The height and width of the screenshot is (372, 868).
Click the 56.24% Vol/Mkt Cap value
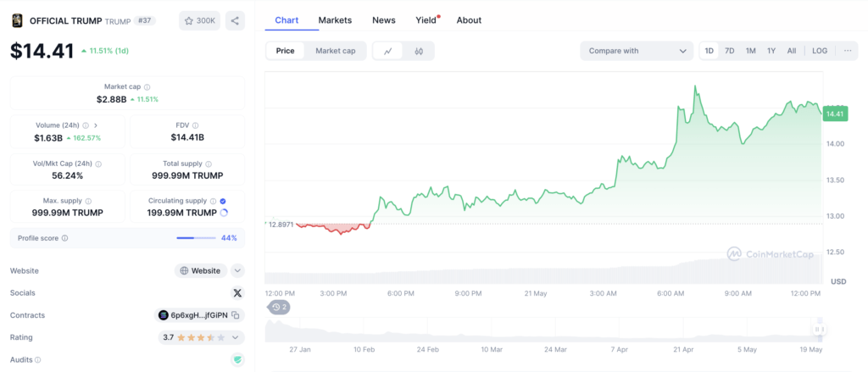[x=68, y=175]
